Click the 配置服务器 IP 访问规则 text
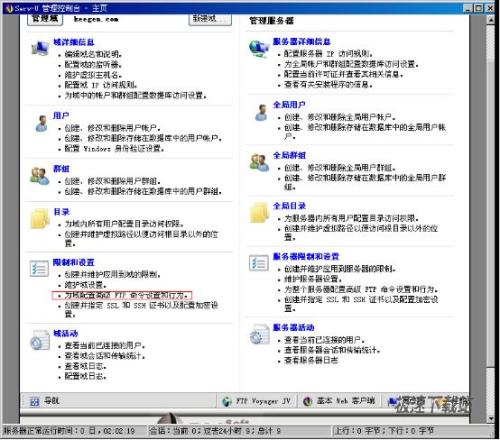The width and height of the screenshot is (500, 440). click(328, 54)
